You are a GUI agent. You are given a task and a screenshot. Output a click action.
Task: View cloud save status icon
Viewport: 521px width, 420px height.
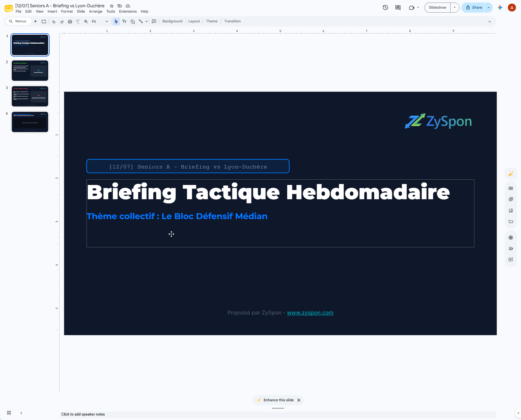128,6
